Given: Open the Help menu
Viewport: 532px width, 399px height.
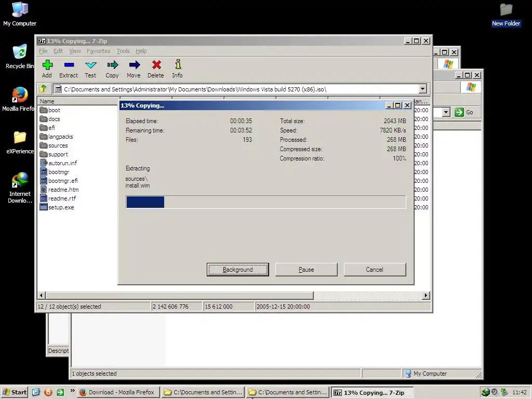Looking at the screenshot, I should point(141,51).
